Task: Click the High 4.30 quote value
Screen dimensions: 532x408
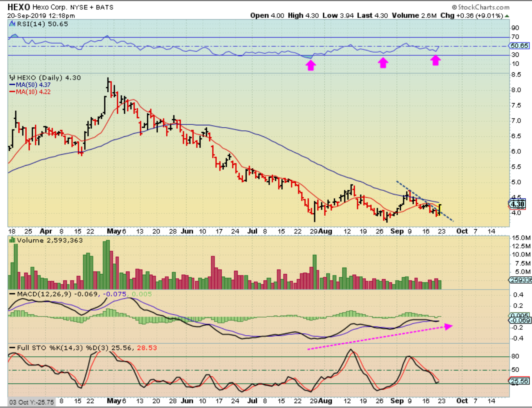Action: pos(303,16)
